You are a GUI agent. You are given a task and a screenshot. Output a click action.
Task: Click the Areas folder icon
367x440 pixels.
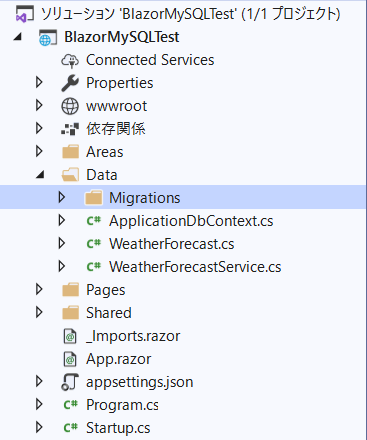click(x=70, y=152)
